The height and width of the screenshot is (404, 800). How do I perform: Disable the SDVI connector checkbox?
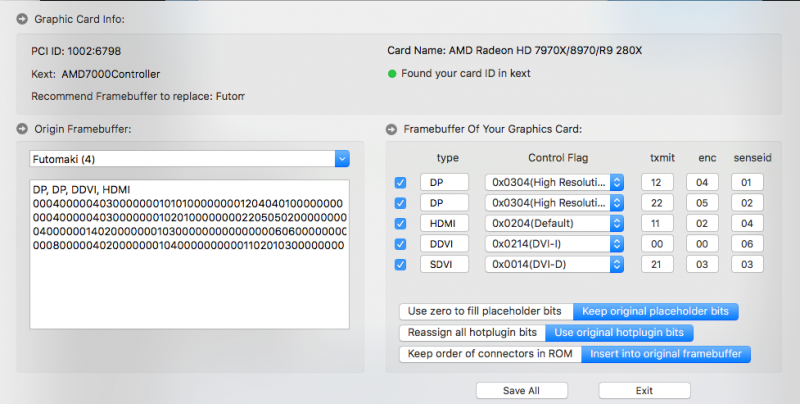tap(401, 264)
